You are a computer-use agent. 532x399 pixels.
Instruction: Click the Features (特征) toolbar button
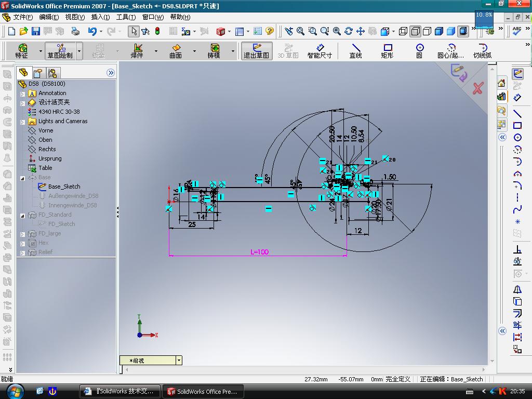click(x=22, y=51)
